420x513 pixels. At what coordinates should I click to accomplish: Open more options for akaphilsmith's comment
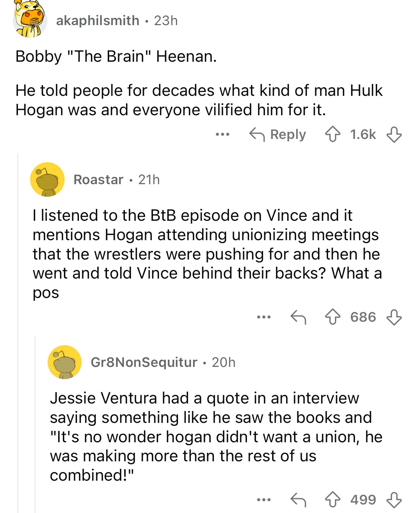tap(222, 135)
